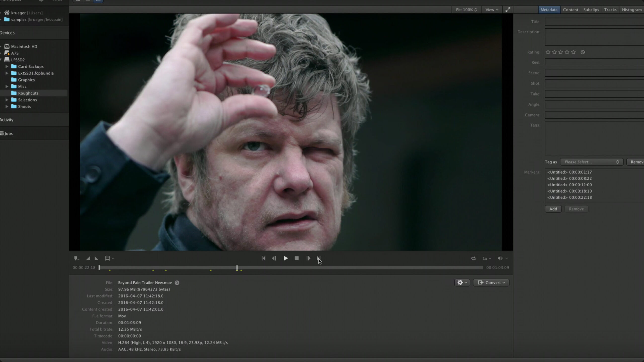644x362 pixels.
Task: Set the in point with the mark-in icon
Action: point(88,258)
